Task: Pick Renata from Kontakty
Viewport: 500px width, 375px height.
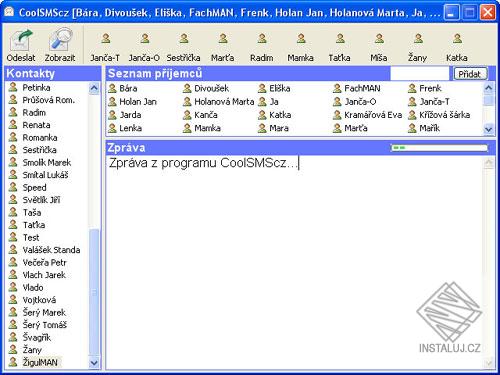Action: click(30, 125)
